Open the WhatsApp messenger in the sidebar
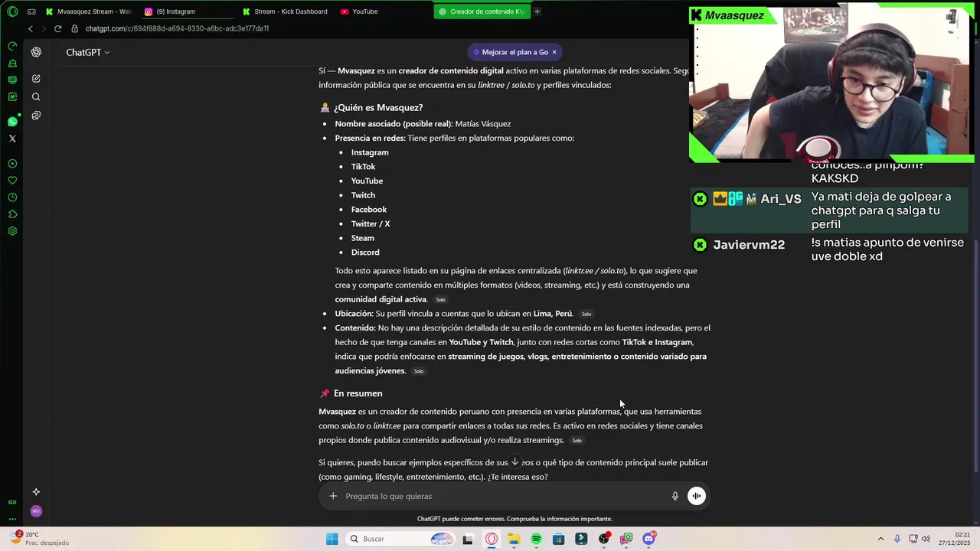 click(12, 122)
